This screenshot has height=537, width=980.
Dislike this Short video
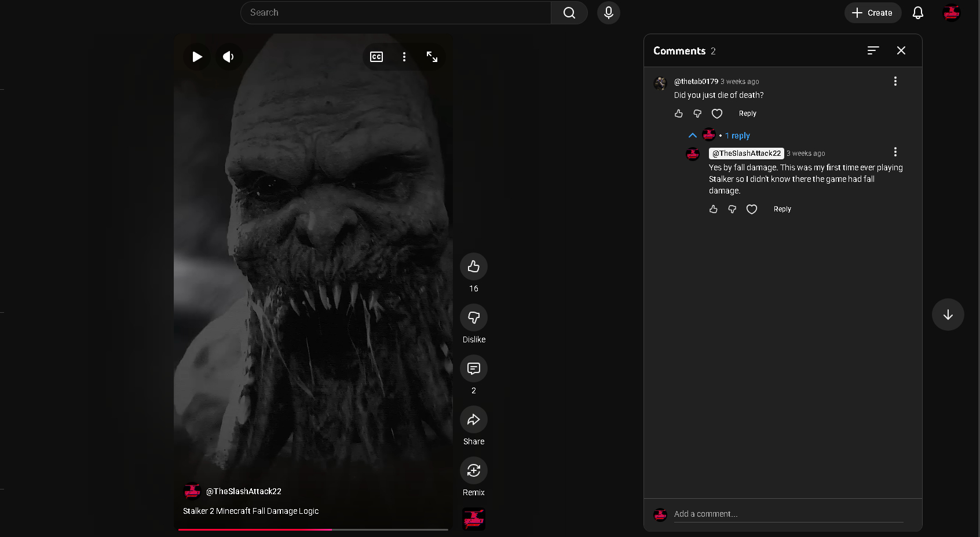click(474, 317)
